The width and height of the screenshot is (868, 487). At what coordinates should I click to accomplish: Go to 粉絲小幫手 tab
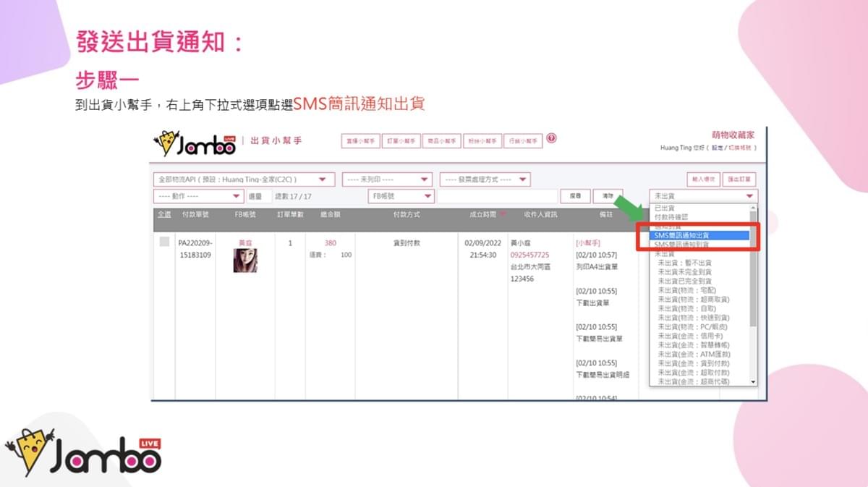coord(482,141)
